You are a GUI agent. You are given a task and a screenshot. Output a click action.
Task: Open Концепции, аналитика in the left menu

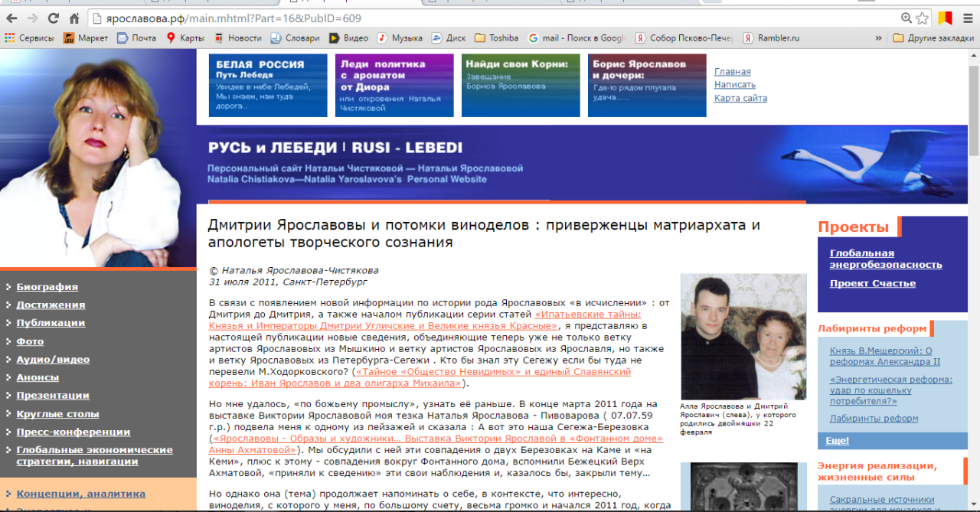(81, 494)
